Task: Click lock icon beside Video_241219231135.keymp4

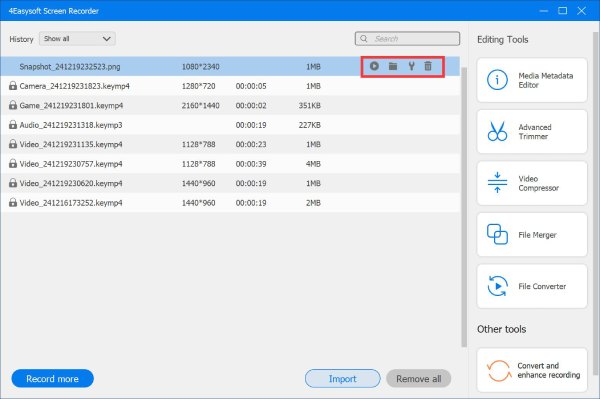Action: (x=13, y=144)
